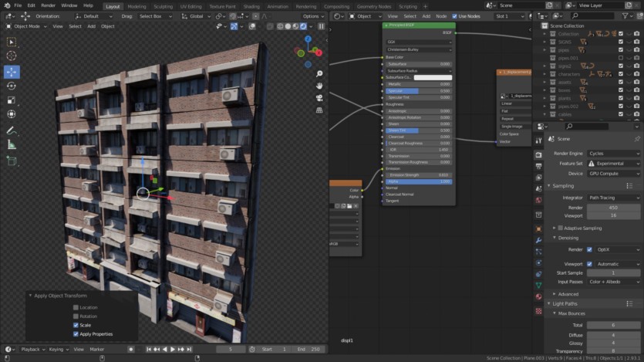
Task: Select the Add Cube tool
Action: (12, 161)
